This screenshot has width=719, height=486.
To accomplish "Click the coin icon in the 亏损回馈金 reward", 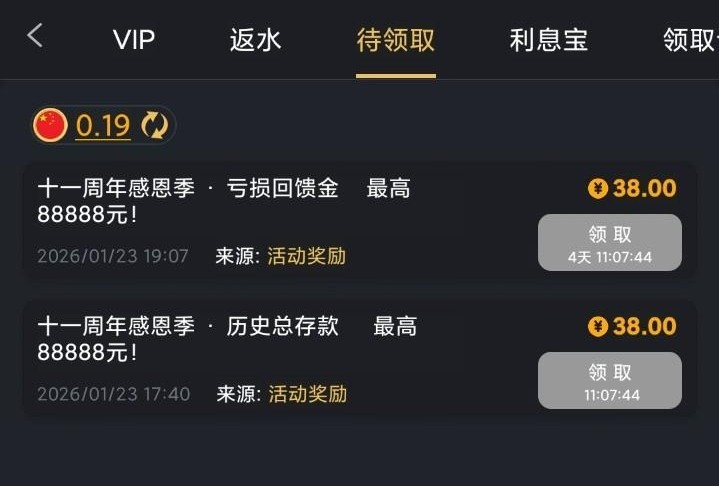I will point(598,188).
